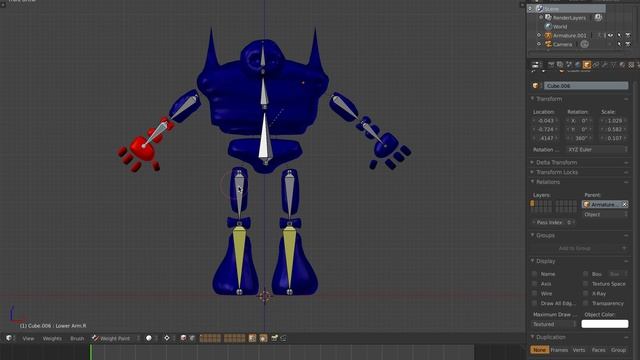
Task: Open the Brush menu
Action: point(77,338)
